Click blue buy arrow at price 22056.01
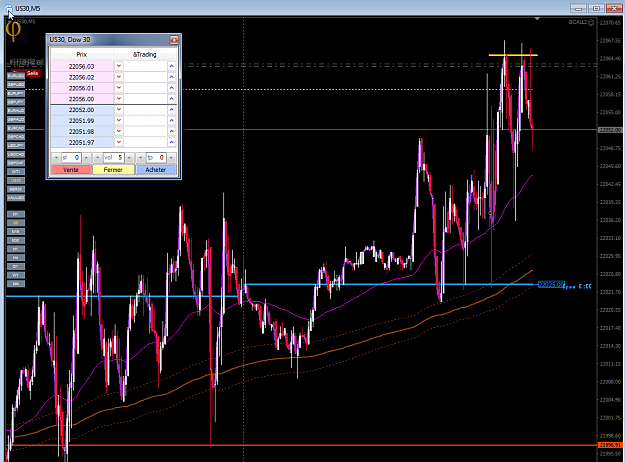Viewport: 625px width, 462px height. (171, 88)
